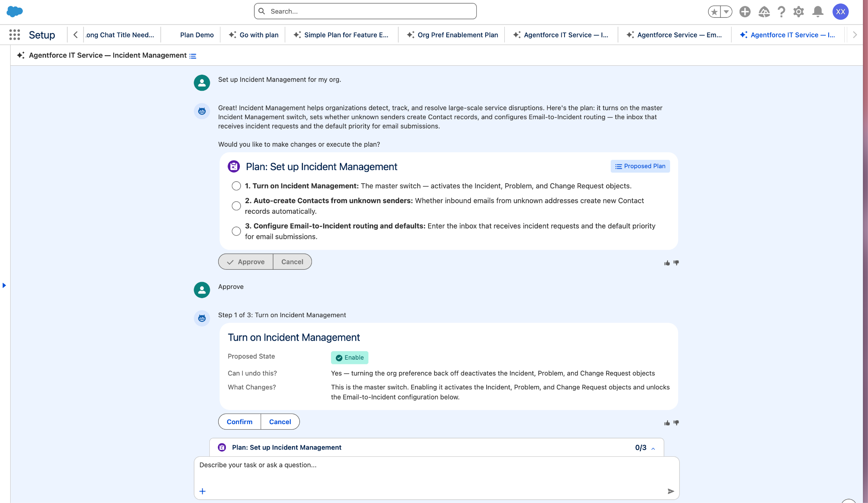Click the list icon beside the chat title

(x=193, y=56)
